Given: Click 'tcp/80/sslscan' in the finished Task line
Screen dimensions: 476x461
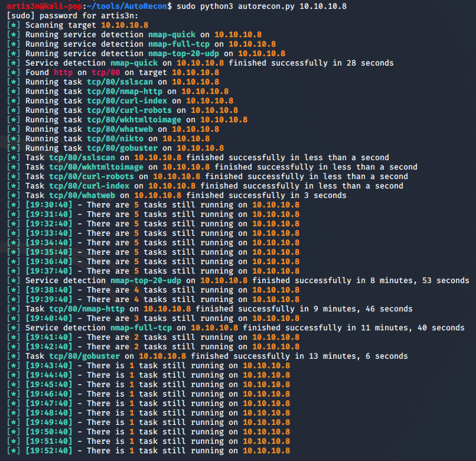Looking at the screenshot, I should pos(82,157).
